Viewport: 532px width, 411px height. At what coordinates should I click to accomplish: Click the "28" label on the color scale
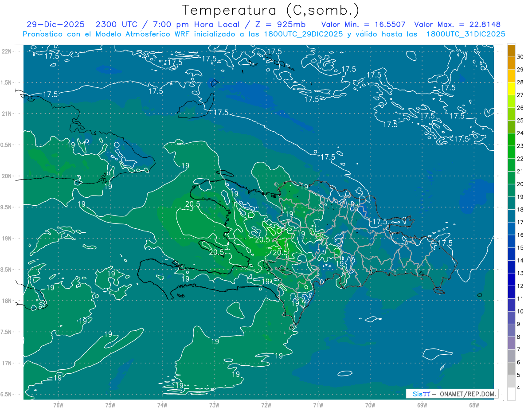[520, 82]
